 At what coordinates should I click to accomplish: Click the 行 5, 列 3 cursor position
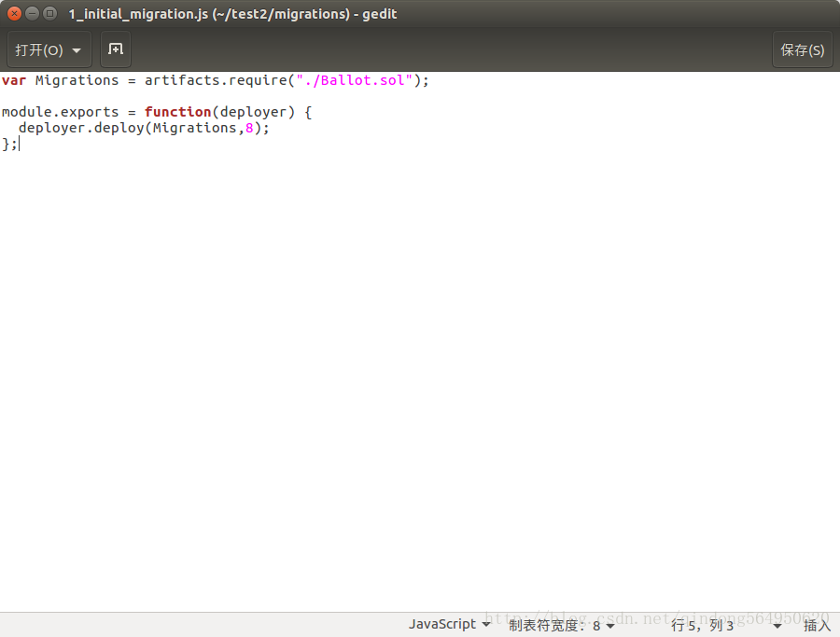702,625
